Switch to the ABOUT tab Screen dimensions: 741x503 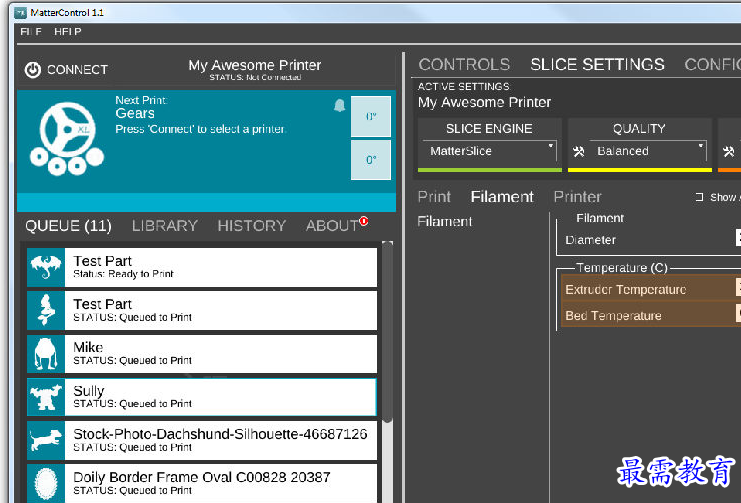pos(332,226)
